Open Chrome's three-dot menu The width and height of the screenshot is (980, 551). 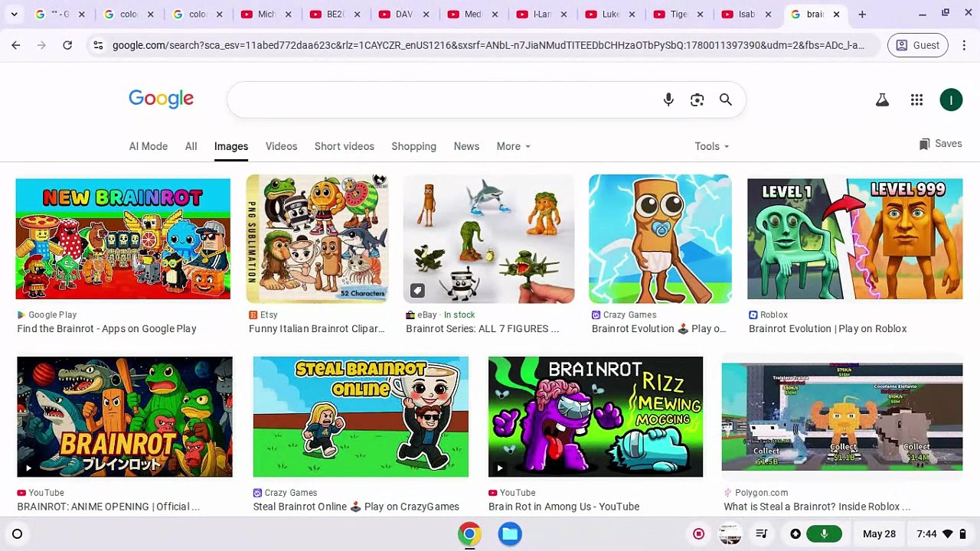963,45
